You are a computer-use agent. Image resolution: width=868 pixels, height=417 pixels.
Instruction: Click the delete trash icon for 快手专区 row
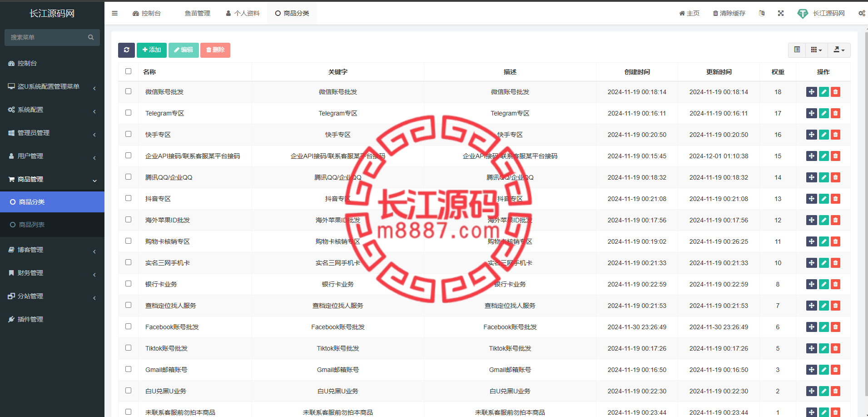click(835, 135)
